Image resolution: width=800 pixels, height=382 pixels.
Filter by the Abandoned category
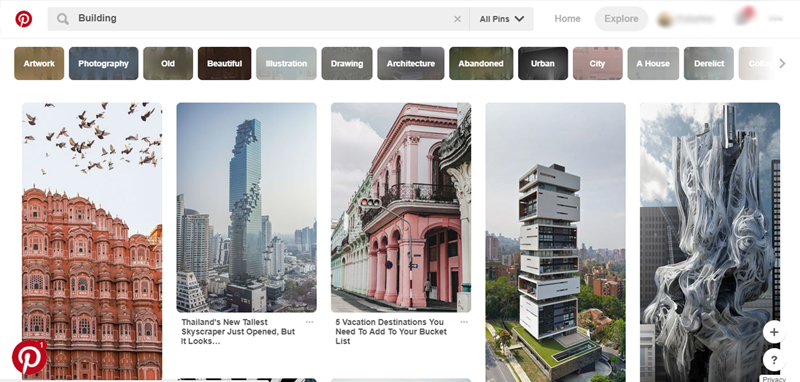(x=481, y=64)
